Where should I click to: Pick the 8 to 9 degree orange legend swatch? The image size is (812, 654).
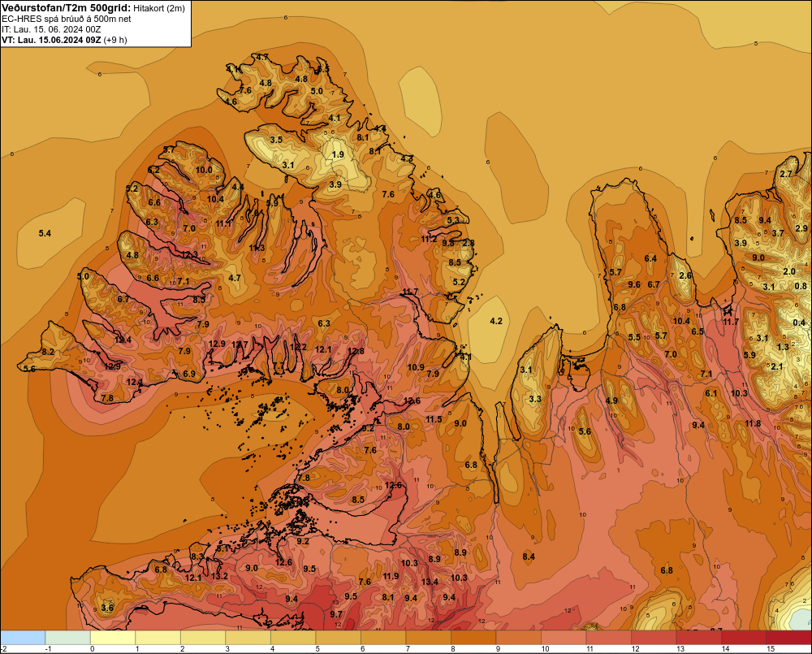[x=473, y=638]
